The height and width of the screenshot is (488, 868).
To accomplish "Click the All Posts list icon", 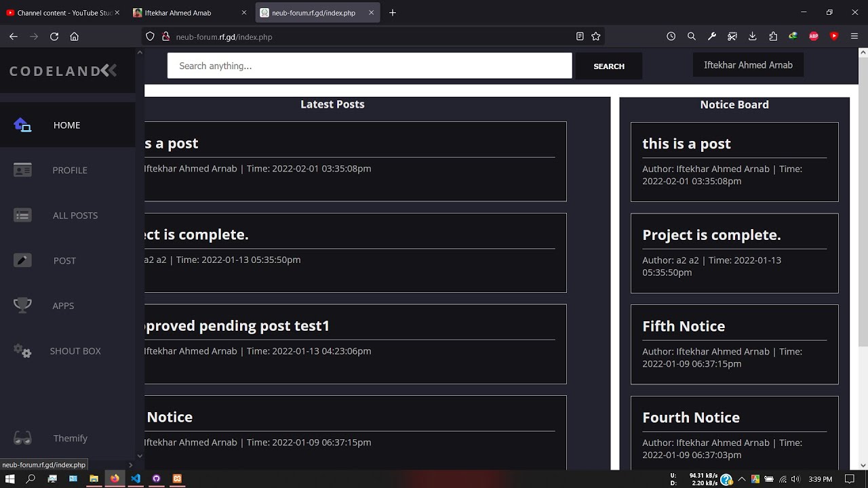I will tap(22, 216).
